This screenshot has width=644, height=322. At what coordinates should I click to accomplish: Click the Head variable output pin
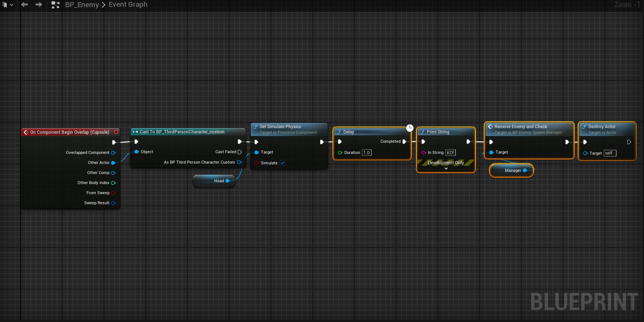click(x=227, y=181)
